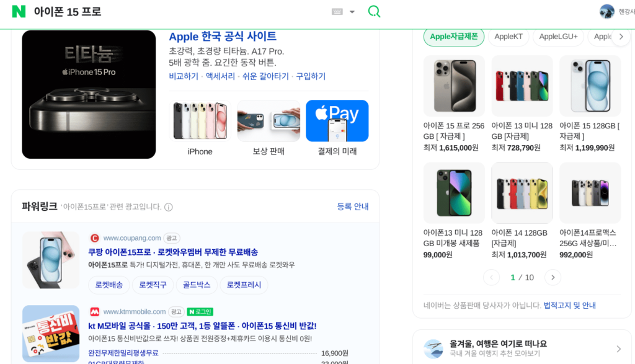The height and width of the screenshot is (364, 635).
Task: Open the user profile avatar
Action: pyautogui.click(x=606, y=11)
